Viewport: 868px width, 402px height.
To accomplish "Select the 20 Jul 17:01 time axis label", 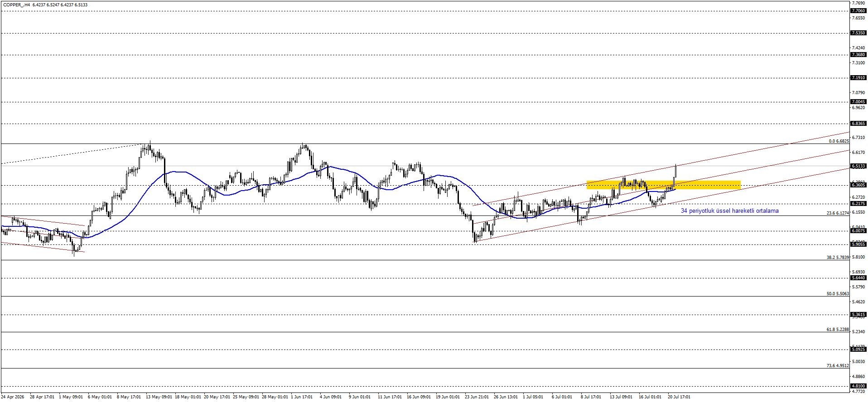I will tap(679, 397).
